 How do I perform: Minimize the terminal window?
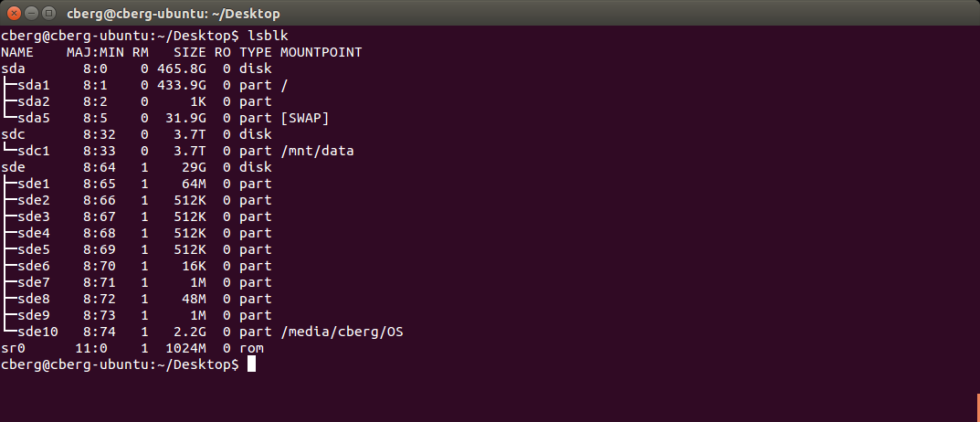tap(31, 13)
